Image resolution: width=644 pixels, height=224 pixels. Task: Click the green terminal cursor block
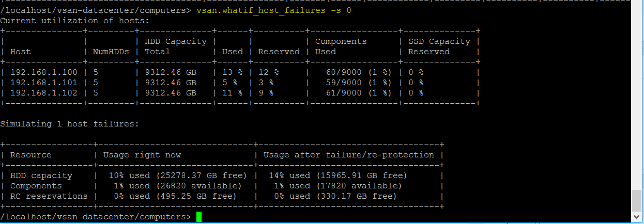[x=199, y=217]
